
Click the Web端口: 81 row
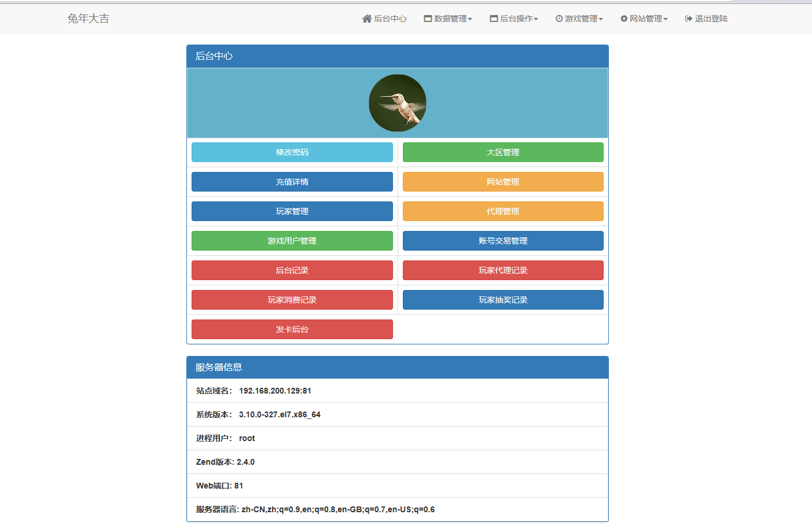[398, 486]
